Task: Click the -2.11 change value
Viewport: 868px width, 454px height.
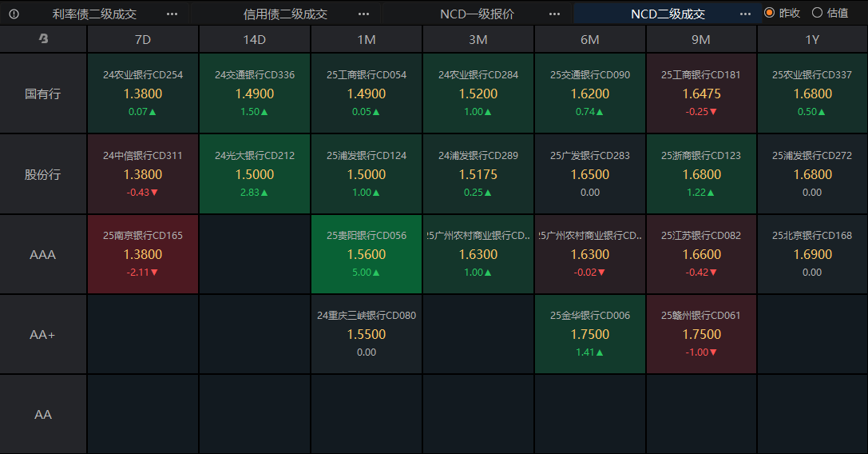Action: pyautogui.click(x=142, y=273)
